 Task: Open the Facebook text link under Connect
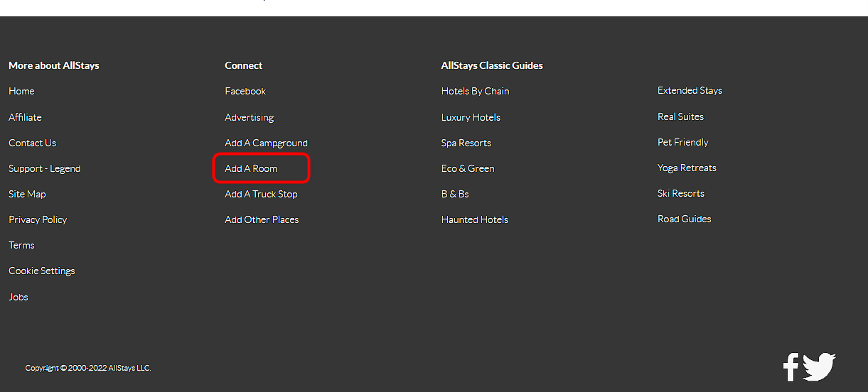coord(245,91)
